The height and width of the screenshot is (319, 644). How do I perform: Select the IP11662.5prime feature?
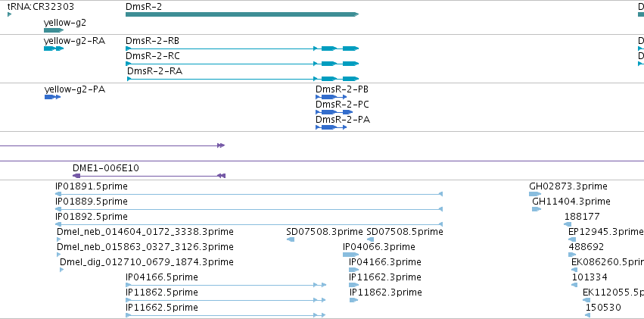[226, 315]
